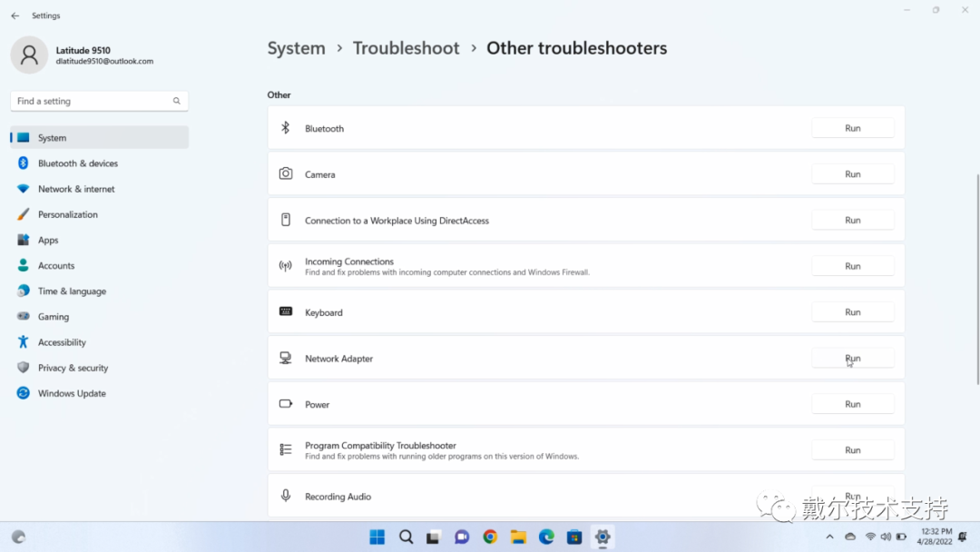The image size is (980, 552).
Task: Open Microsoft Store from taskbar
Action: (574, 537)
